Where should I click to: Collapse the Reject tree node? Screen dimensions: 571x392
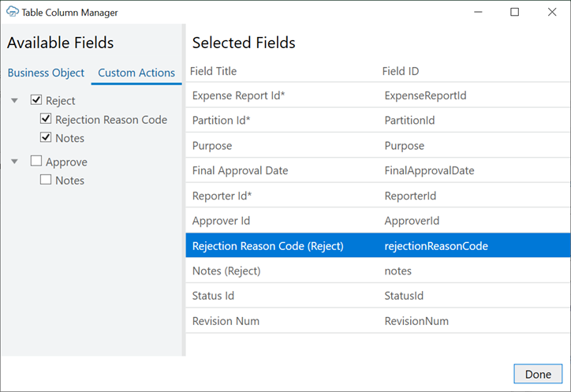coord(15,101)
